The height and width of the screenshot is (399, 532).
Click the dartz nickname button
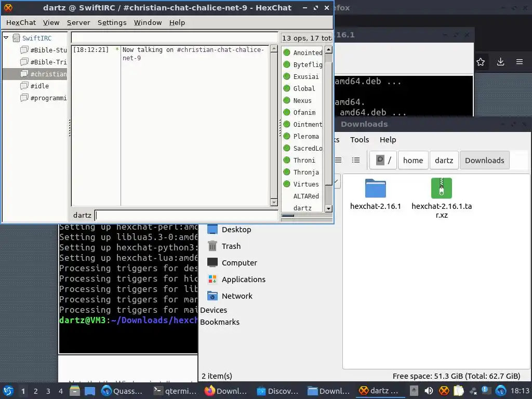82,215
